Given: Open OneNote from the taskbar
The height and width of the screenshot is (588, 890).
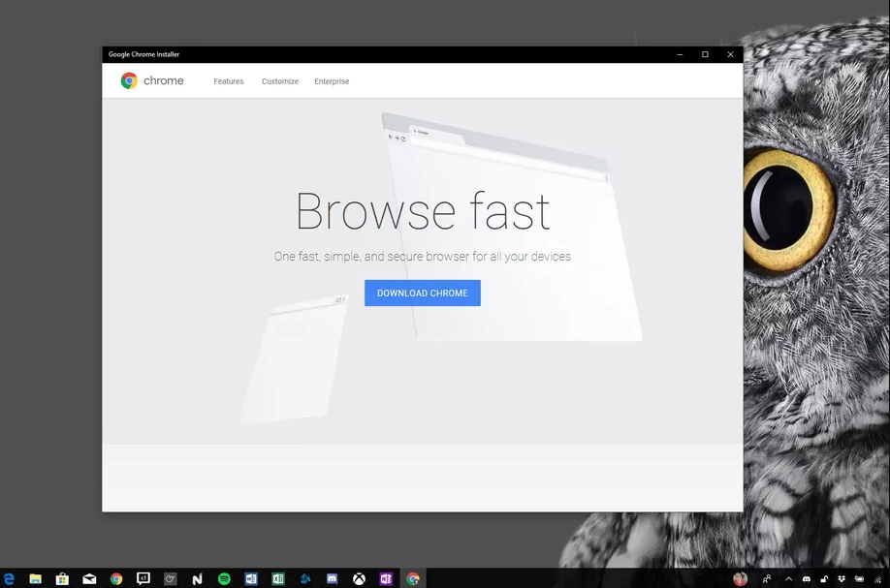Looking at the screenshot, I should tap(386, 578).
